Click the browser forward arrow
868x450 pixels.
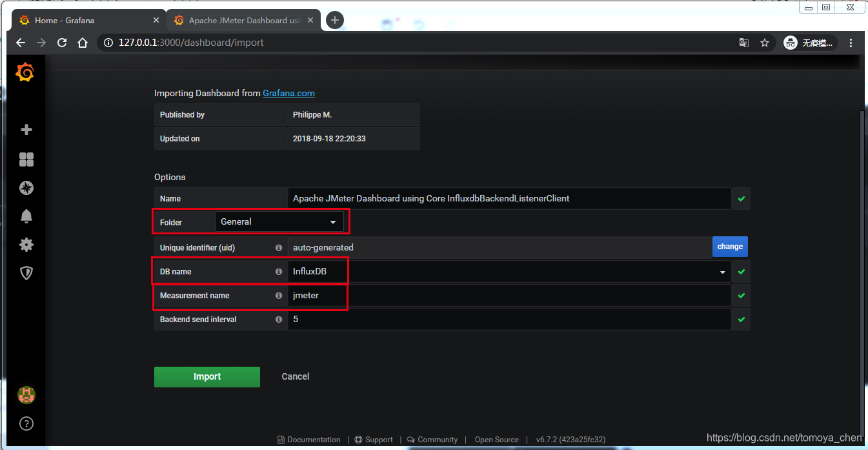[x=41, y=43]
